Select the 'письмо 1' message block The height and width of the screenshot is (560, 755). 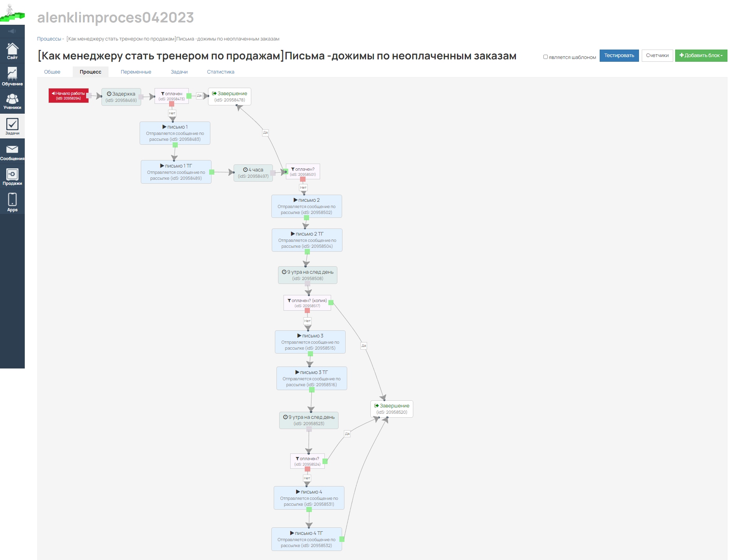click(175, 133)
